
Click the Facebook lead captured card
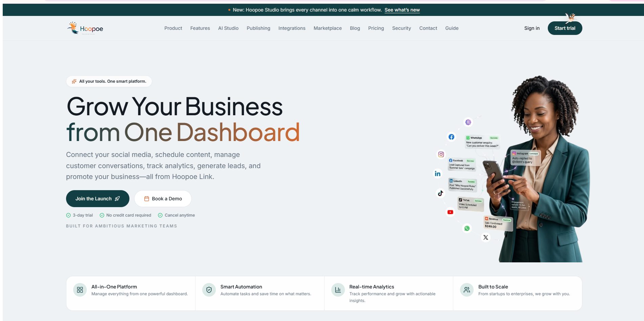tap(462, 164)
